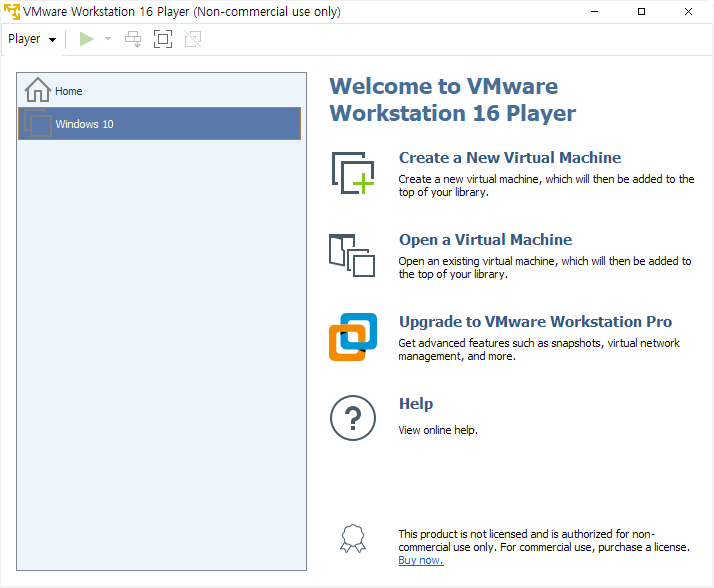
Task: Click the Help heading link
Action: [x=416, y=404]
